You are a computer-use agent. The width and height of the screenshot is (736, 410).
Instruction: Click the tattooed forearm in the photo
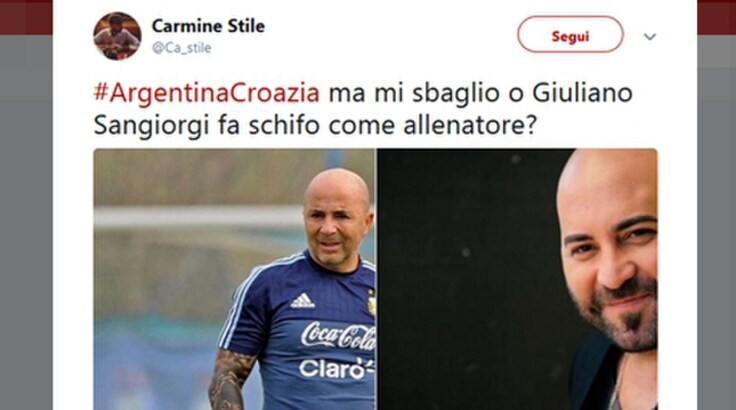[230, 379]
